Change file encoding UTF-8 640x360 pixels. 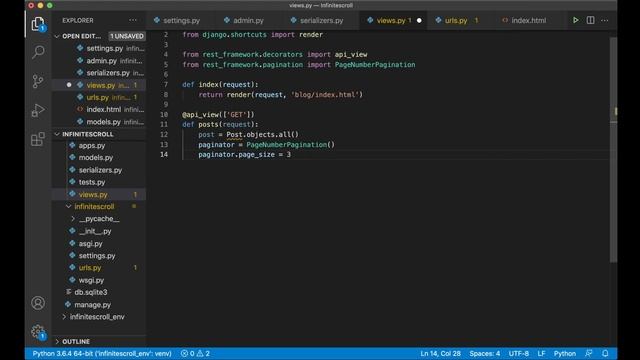point(518,353)
